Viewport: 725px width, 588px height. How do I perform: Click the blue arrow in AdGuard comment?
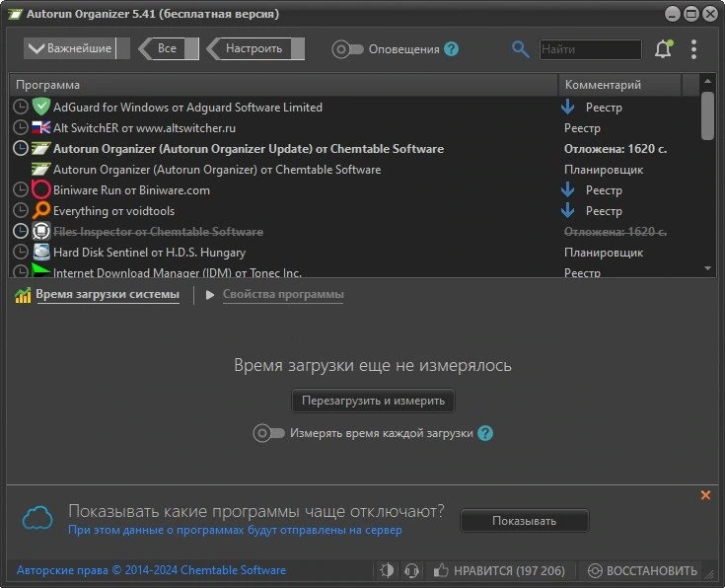[568, 107]
